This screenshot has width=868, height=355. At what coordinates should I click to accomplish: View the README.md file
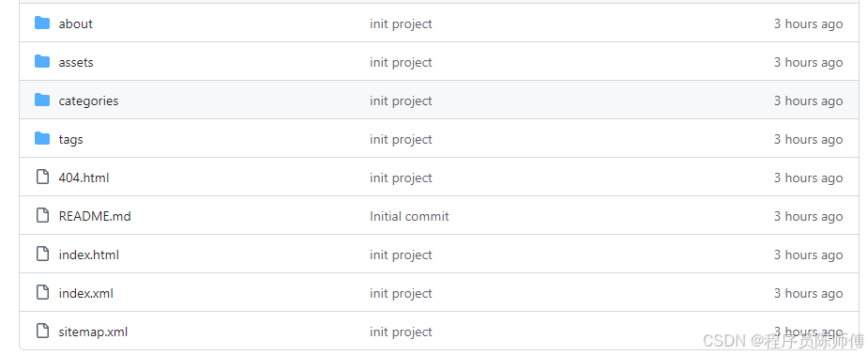(95, 216)
